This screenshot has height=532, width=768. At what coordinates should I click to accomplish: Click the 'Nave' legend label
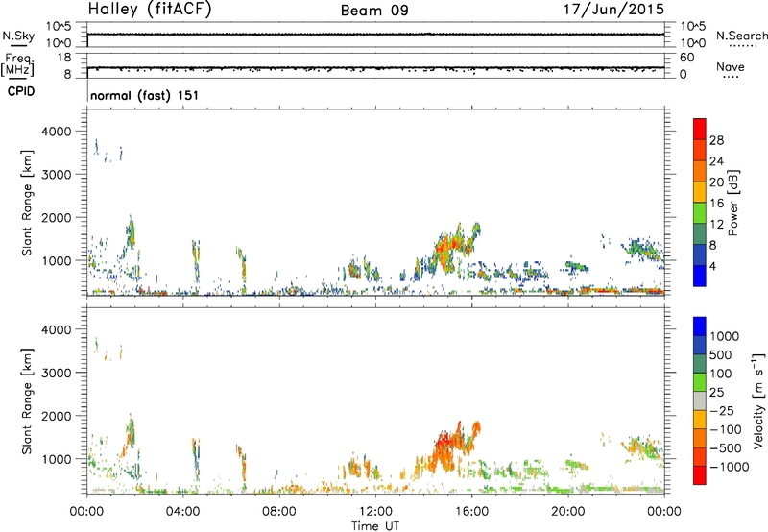click(731, 66)
